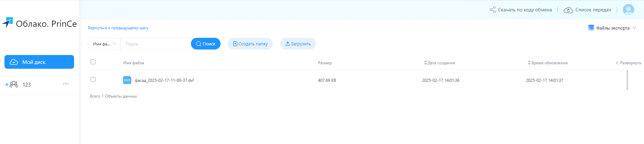Screen dimensions: 644x144
Task: Open Мой диск section
Action: (39, 62)
